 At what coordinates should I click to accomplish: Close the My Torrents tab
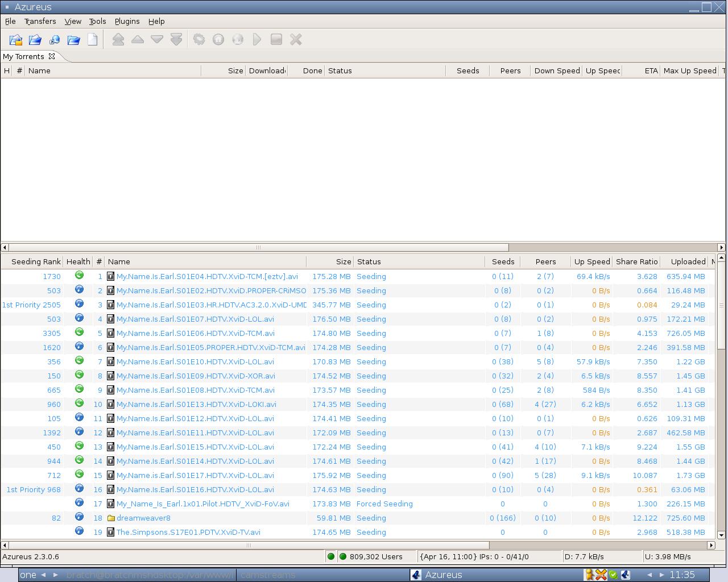point(52,56)
